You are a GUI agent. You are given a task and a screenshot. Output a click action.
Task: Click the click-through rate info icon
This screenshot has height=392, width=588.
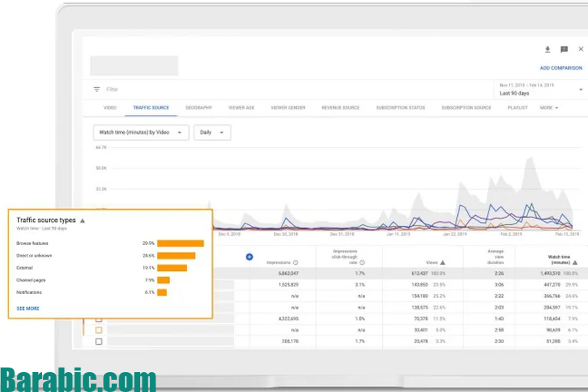point(362,263)
